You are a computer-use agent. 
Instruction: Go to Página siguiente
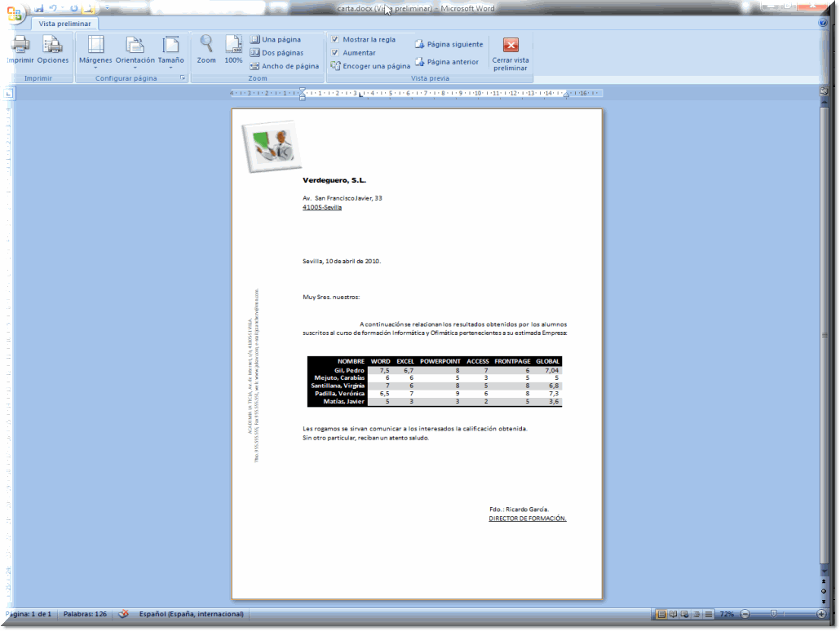tap(449, 45)
